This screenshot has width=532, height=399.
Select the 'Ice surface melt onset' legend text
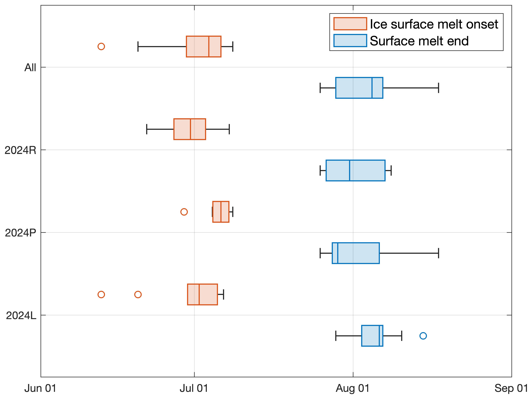tap(434, 24)
